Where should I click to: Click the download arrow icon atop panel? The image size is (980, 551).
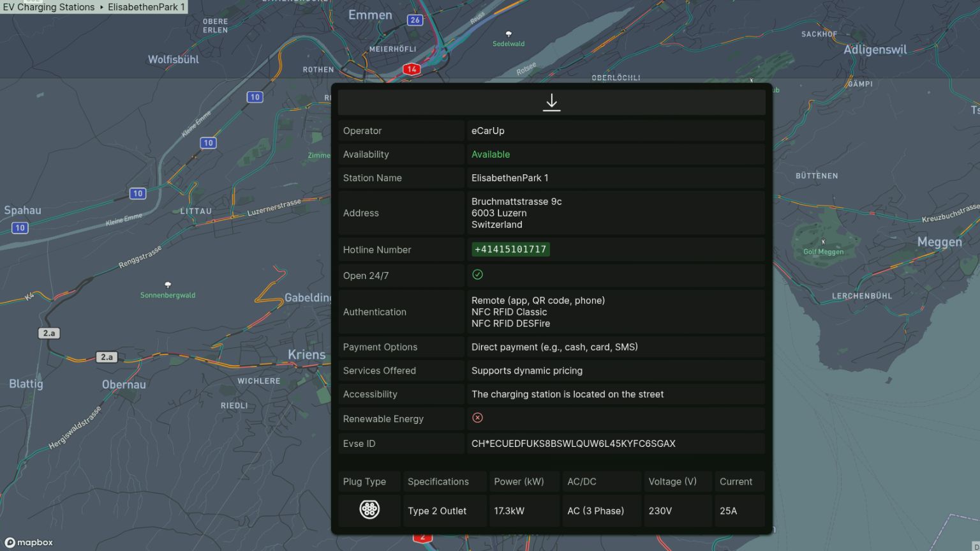[x=551, y=102]
